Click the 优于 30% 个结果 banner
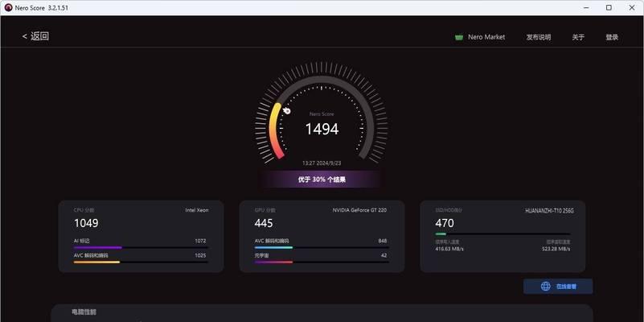 [x=322, y=180]
